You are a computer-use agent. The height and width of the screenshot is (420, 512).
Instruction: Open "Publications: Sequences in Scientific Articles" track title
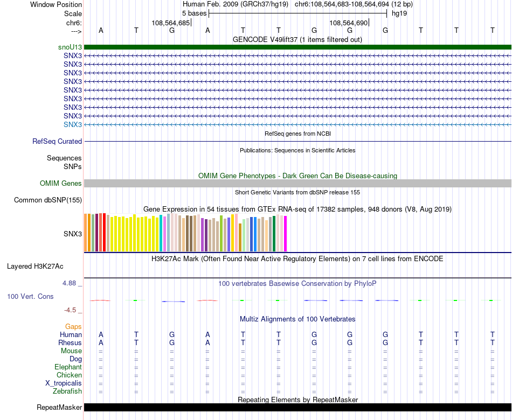coord(297,150)
